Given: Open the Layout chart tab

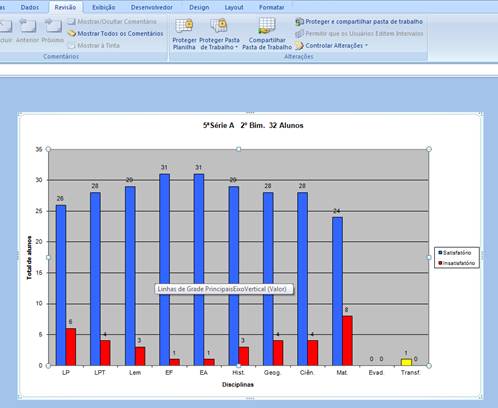Looking at the screenshot, I should [234, 7].
